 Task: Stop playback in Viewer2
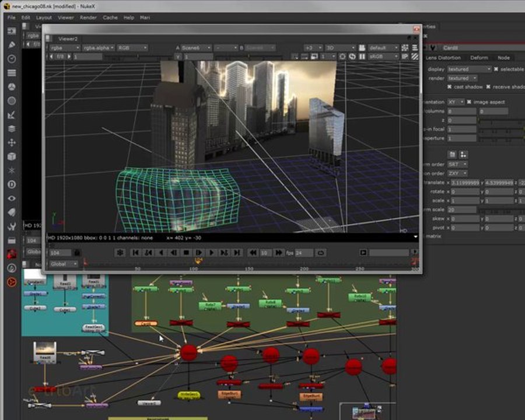[x=186, y=253]
